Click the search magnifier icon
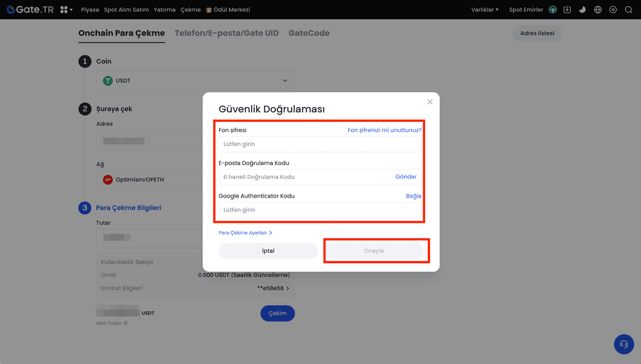Viewport: 641px width, 364px height. (628, 9)
